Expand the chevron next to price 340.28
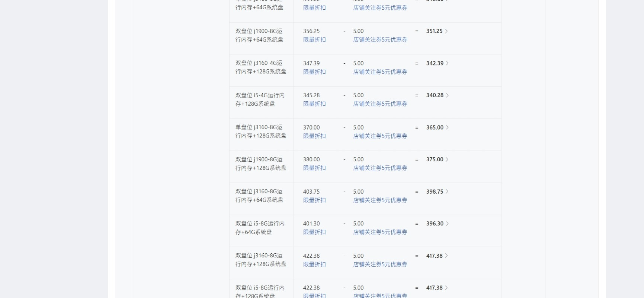This screenshot has height=298, width=644. tap(447, 95)
